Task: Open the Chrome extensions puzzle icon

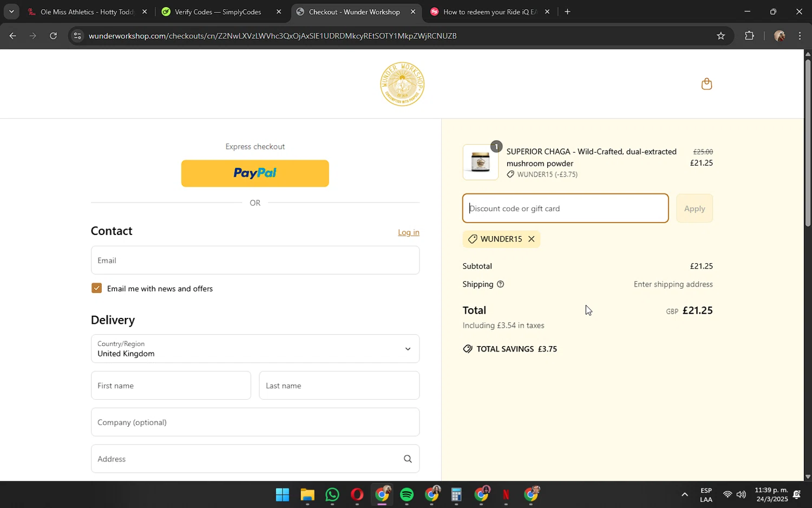Action: (x=749, y=36)
